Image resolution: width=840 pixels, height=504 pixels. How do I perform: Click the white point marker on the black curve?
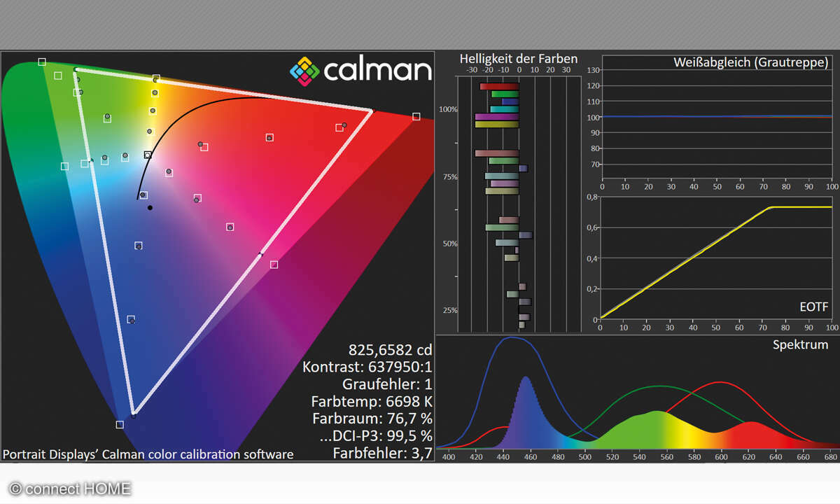tap(148, 155)
